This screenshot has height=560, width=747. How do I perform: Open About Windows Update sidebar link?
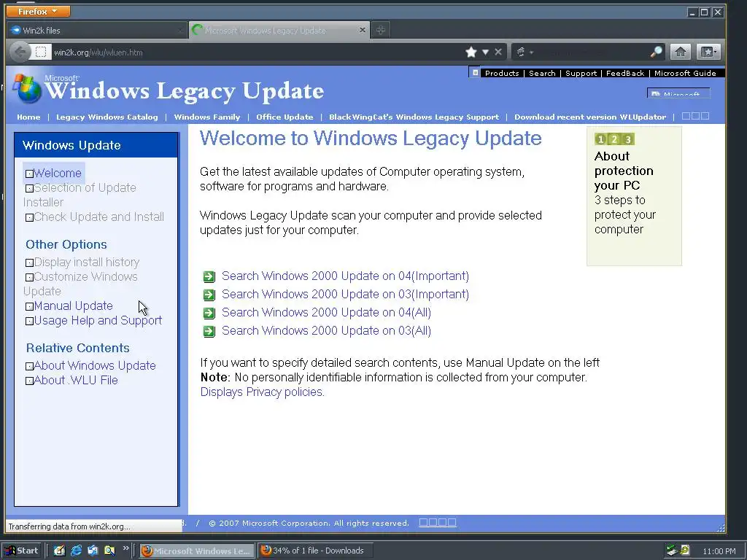click(95, 366)
